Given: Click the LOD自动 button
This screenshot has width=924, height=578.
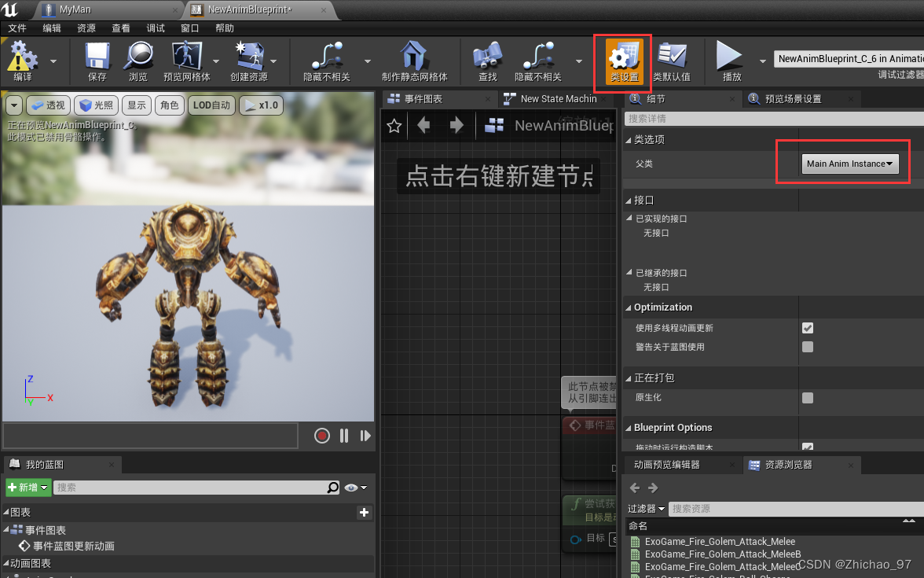Looking at the screenshot, I should (x=211, y=105).
